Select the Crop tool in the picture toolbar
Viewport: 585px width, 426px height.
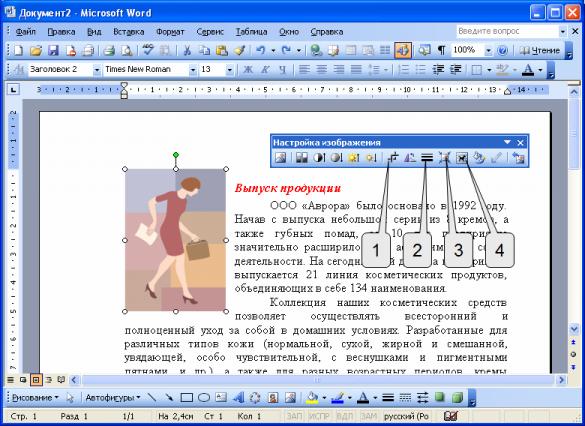click(393, 158)
